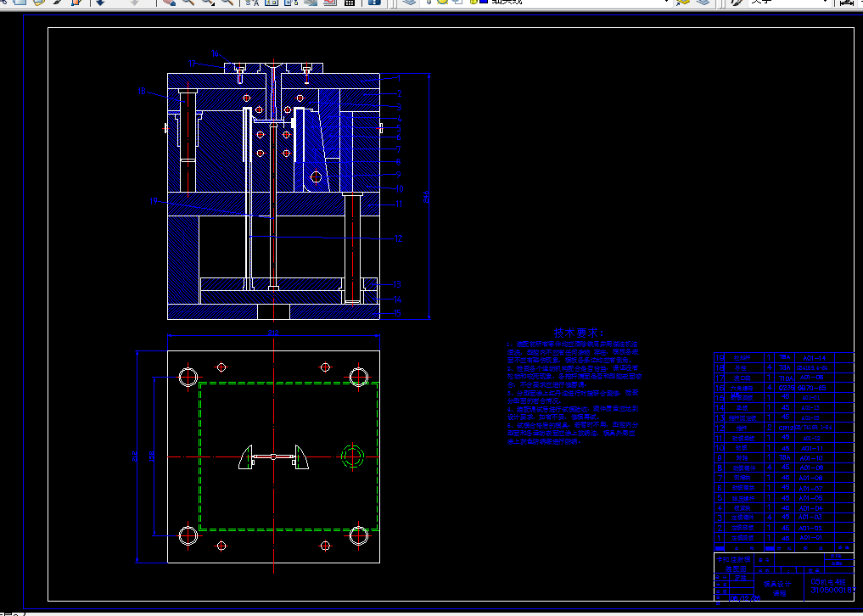Click parts list row number 1 cell

coord(720,538)
